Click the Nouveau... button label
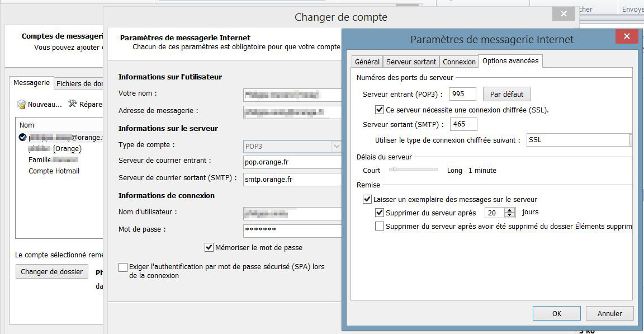Image resolution: width=644 pixels, height=334 pixels. coord(45,105)
